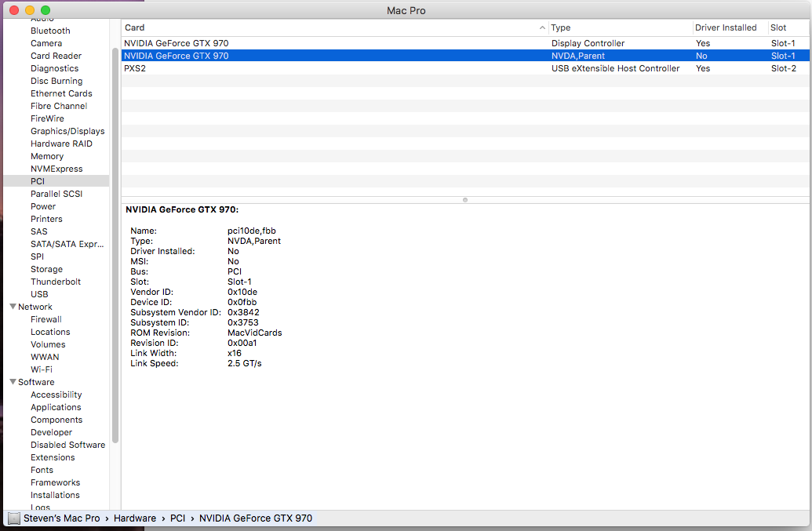Select Camera in the sidebar

46,43
